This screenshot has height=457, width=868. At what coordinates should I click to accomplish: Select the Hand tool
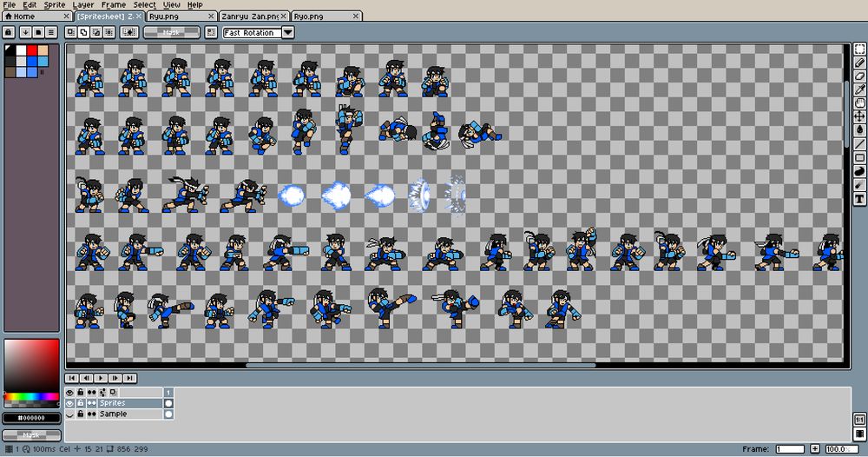(859, 103)
